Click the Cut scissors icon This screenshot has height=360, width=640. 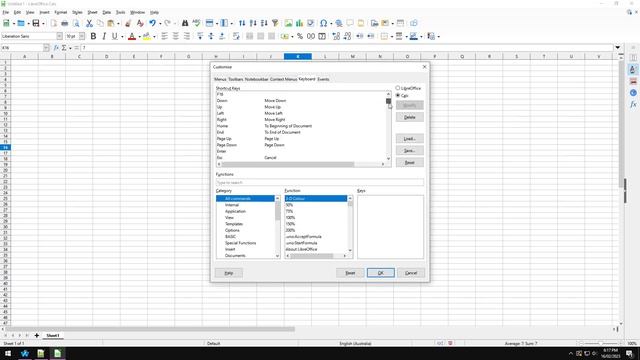pyautogui.click(x=89, y=23)
